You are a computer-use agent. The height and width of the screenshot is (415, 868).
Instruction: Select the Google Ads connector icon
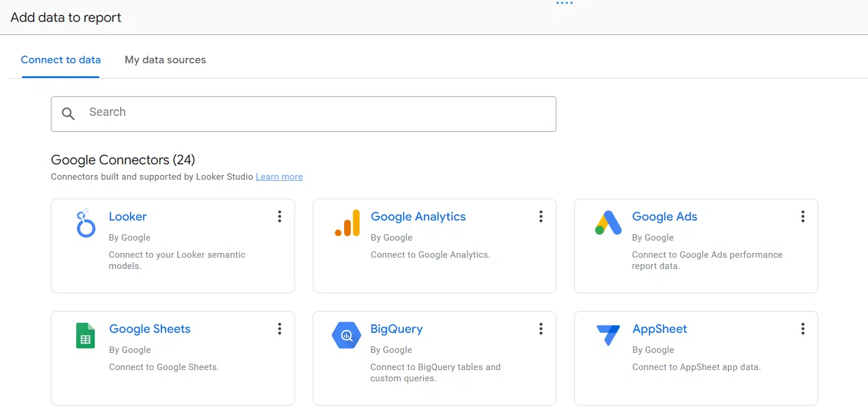[608, 223]
